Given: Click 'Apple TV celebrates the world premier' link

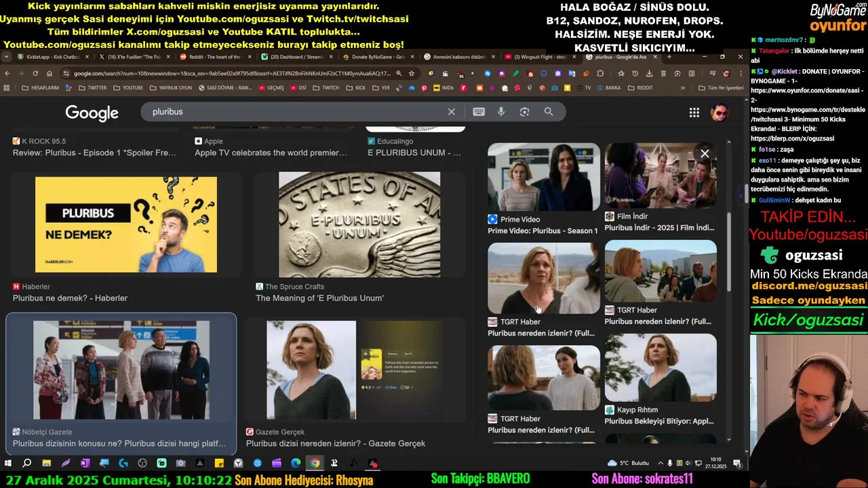Looking at the screenshot, I should click(271, 153).
